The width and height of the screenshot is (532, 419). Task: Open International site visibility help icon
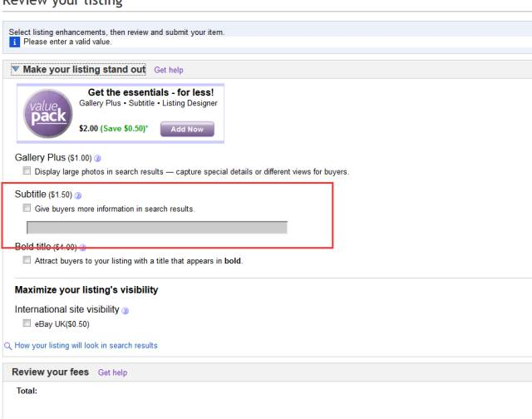click(x=126, y=310)
